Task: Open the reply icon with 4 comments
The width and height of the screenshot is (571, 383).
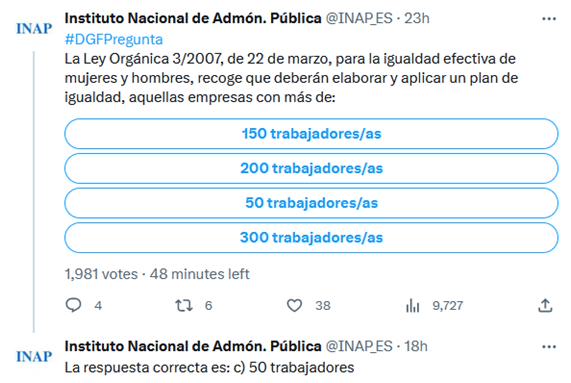Action: tap(74, 305)
